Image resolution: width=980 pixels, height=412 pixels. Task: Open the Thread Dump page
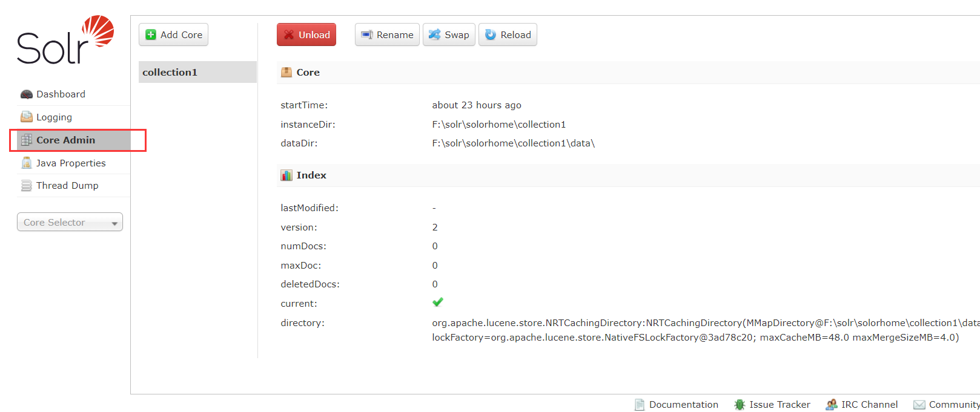tap(67, 186)
